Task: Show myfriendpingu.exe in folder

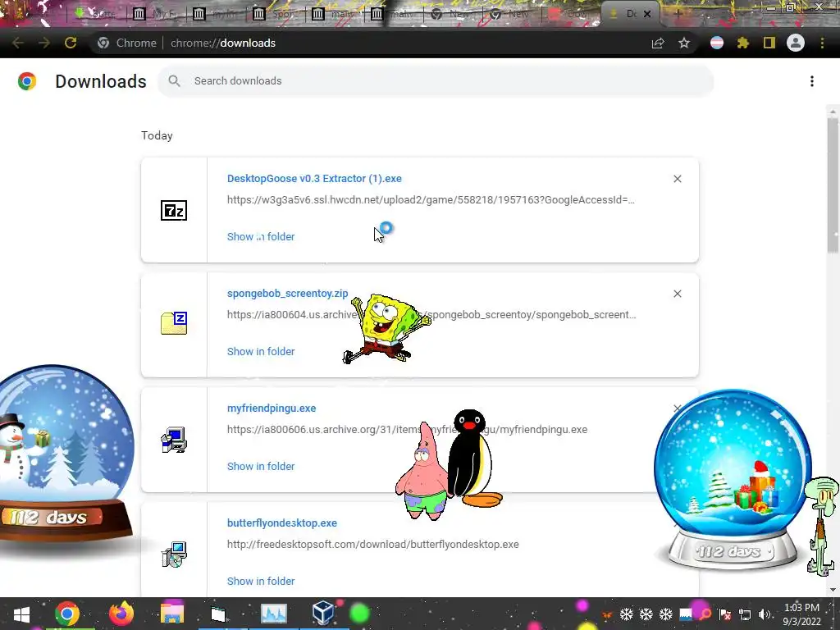Action: click(x=261, y=466)
